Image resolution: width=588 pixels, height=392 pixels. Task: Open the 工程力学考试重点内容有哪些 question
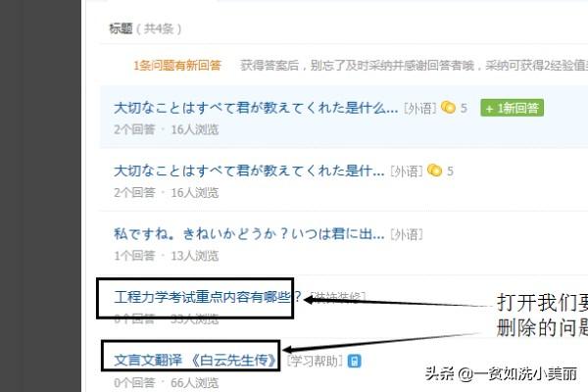208,297
